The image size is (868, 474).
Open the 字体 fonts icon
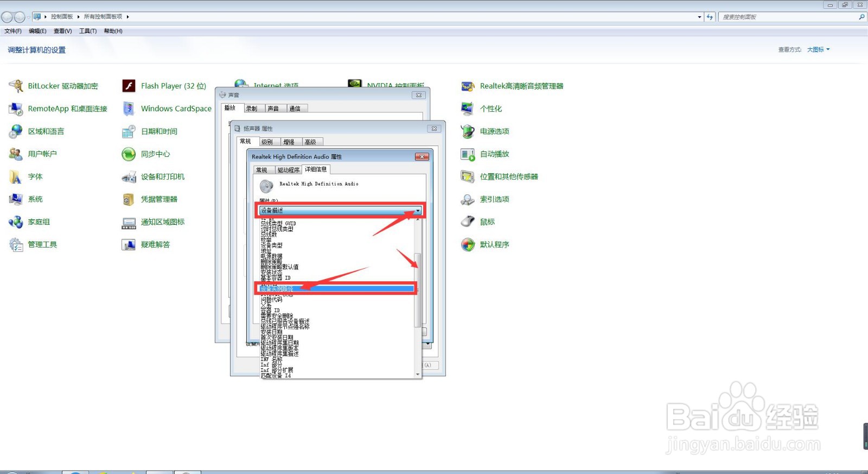point(16,177)
